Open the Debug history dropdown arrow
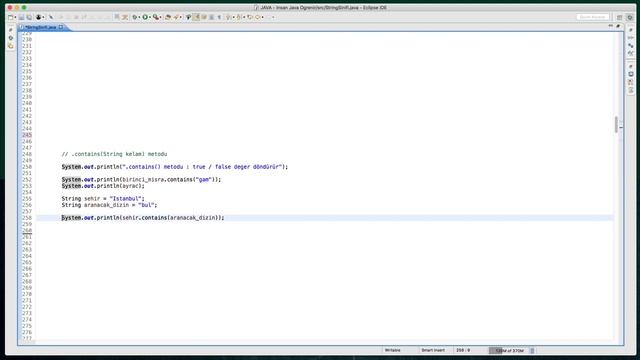640x360 pixels. coord(139,17)
